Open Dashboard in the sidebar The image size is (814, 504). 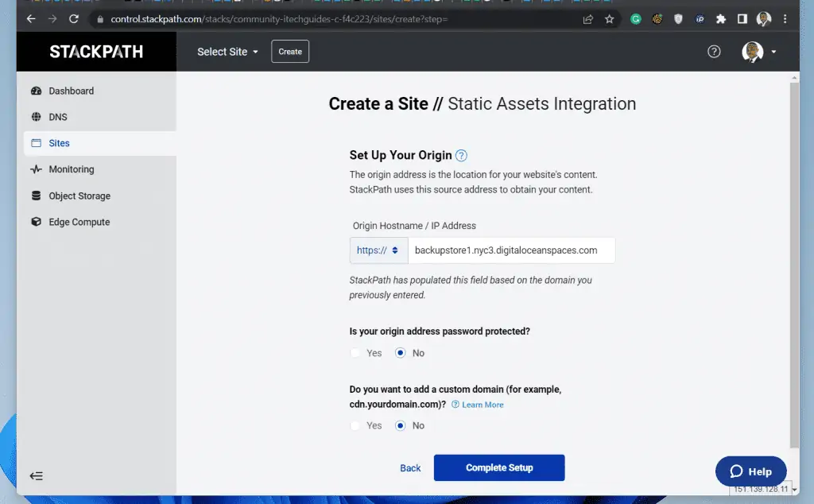[x=99, y=91]
